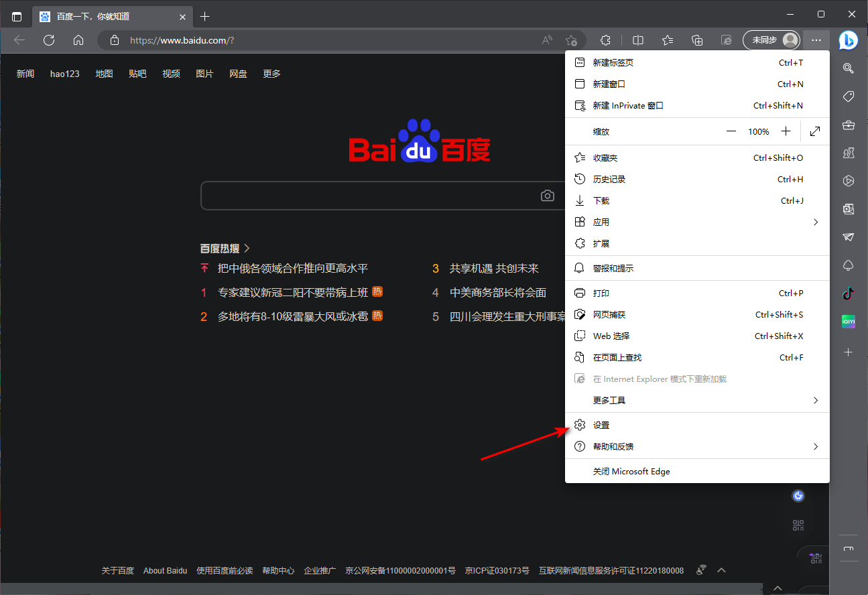Open the sidebar Drop paper-plane icon
The image size is (868, 595).
click(848, 237)
